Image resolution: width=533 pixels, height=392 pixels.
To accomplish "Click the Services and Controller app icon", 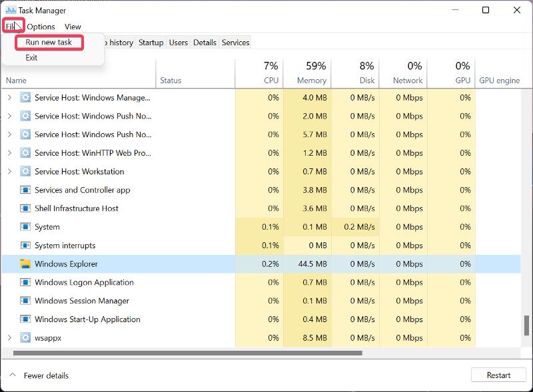I will click(x=25, y=190).
